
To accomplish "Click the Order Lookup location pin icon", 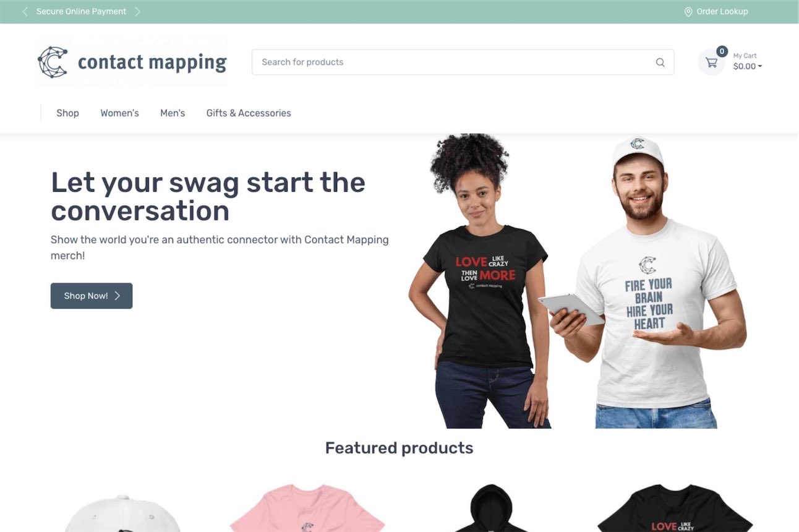I will point(688,12).
